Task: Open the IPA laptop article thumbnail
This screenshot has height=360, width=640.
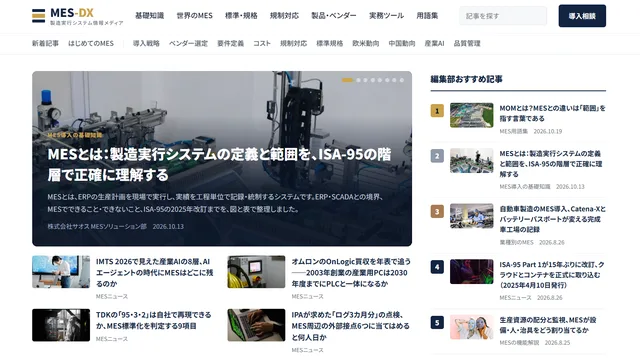Action: (x=256, y=325)
